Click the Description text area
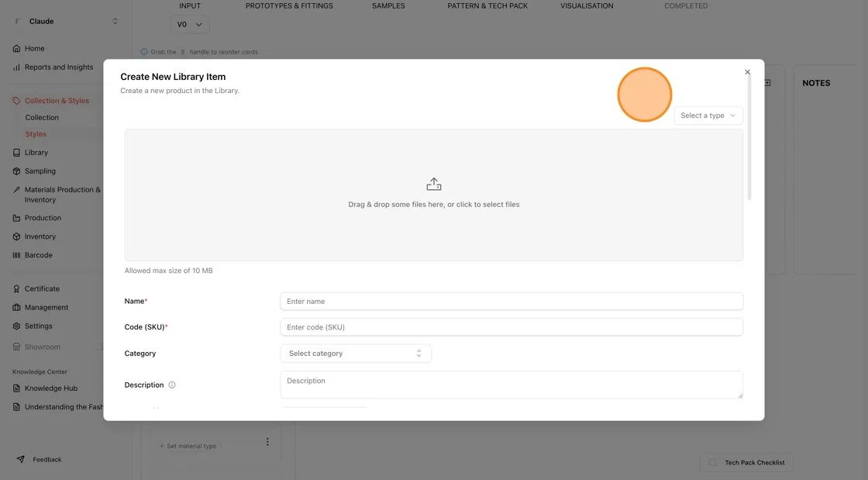The width and height of the screenshot is (868, 480). pos(511,385)
